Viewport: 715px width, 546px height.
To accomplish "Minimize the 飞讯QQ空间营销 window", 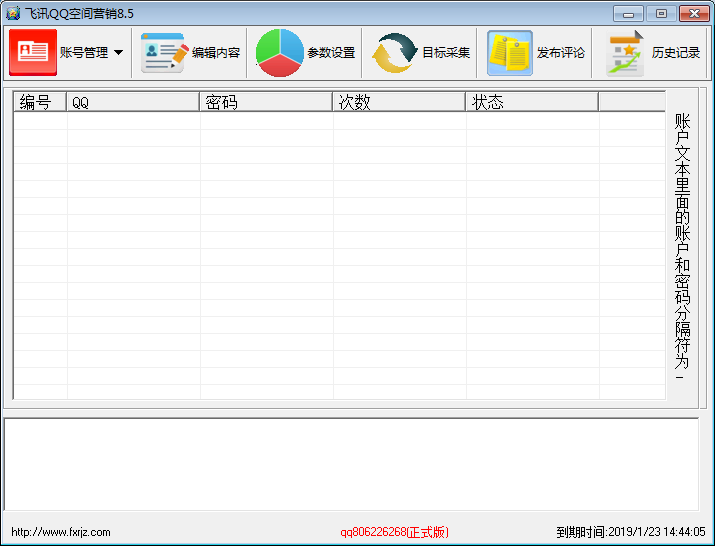I will click(x=628, y=14).
